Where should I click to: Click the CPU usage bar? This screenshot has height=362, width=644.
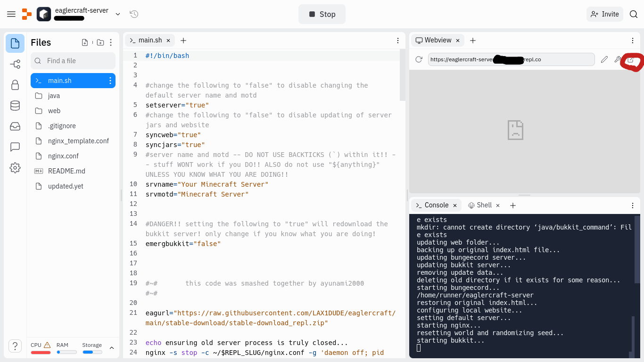click(41, 352)
